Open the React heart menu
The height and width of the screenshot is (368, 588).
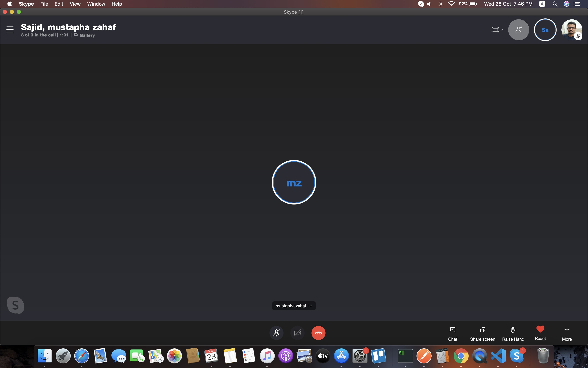click(540, 333)
